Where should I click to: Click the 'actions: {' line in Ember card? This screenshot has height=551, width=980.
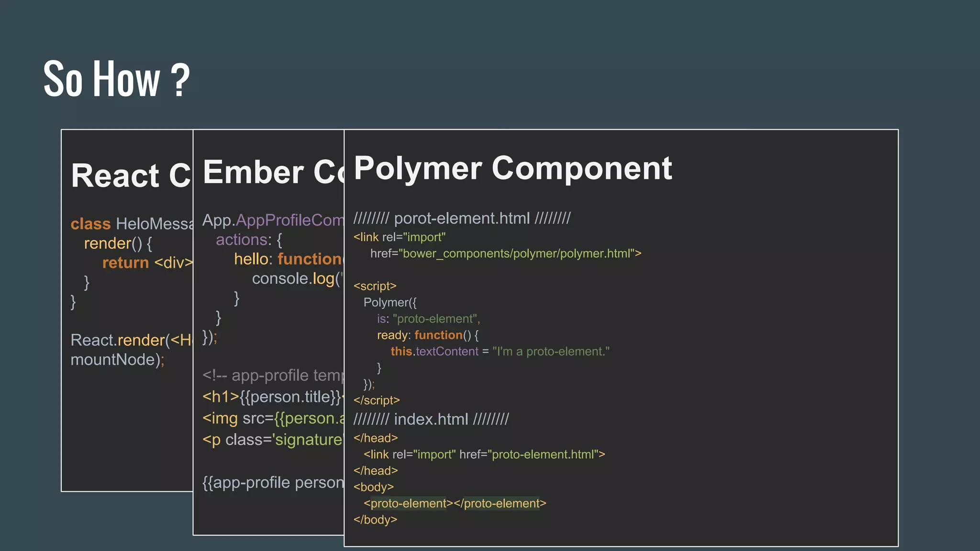pyautogui.click(x=249, y=240)
